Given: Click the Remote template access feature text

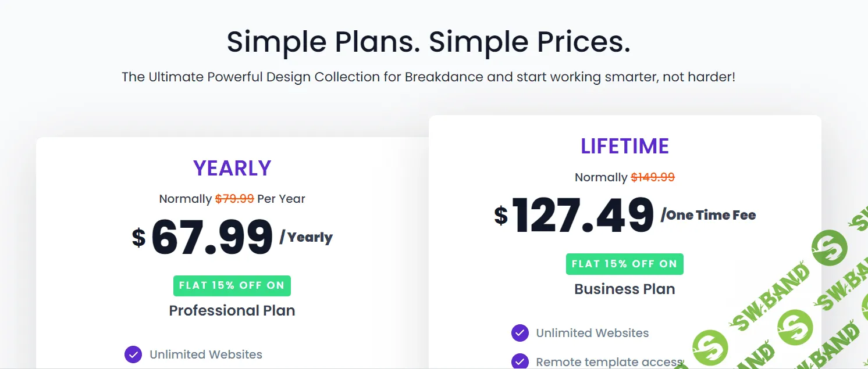Looking at the screenshot, I should 609,362.
